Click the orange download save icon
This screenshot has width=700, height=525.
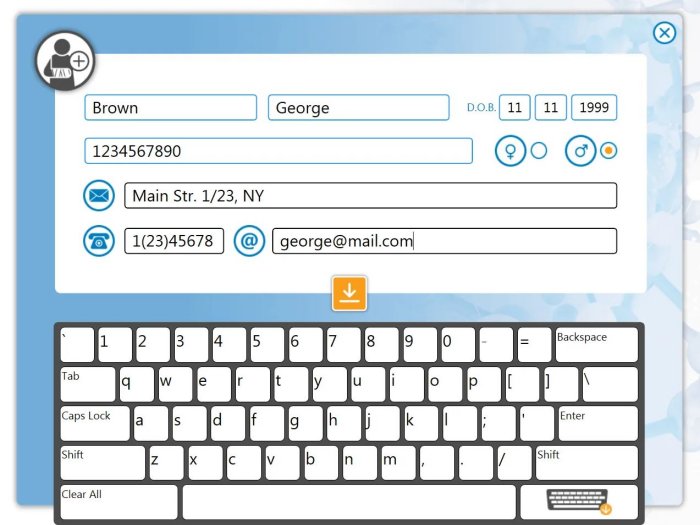coord(349,292)
